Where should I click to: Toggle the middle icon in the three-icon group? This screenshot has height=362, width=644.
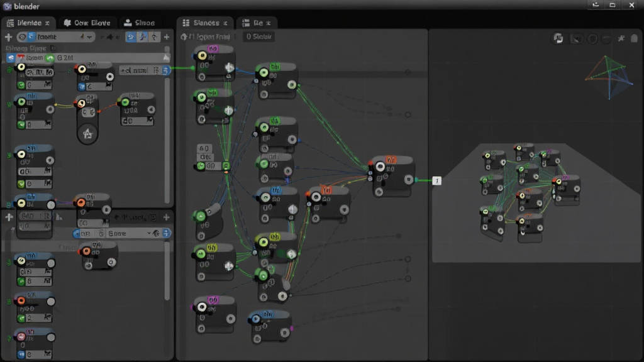(x=142, y=37)
